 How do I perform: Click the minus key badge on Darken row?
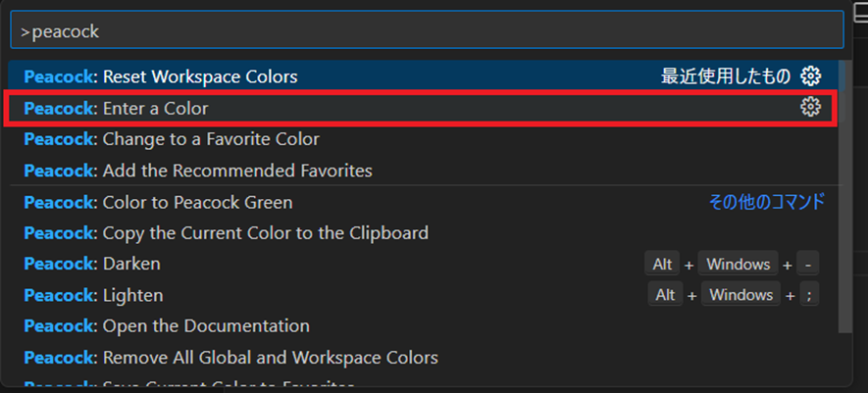point(808,264)
